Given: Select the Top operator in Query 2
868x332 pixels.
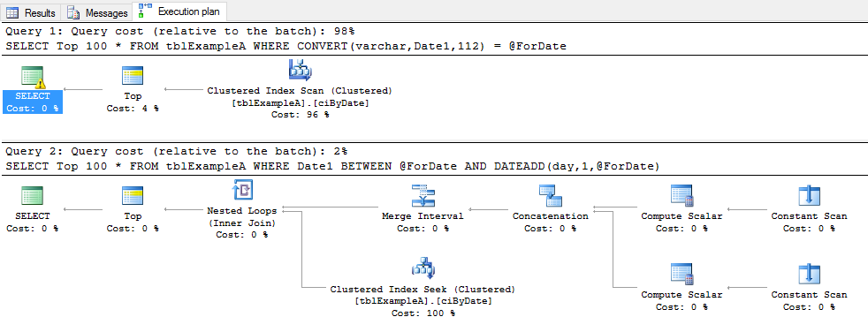Looking at the screenshot, I should point(133,196).
